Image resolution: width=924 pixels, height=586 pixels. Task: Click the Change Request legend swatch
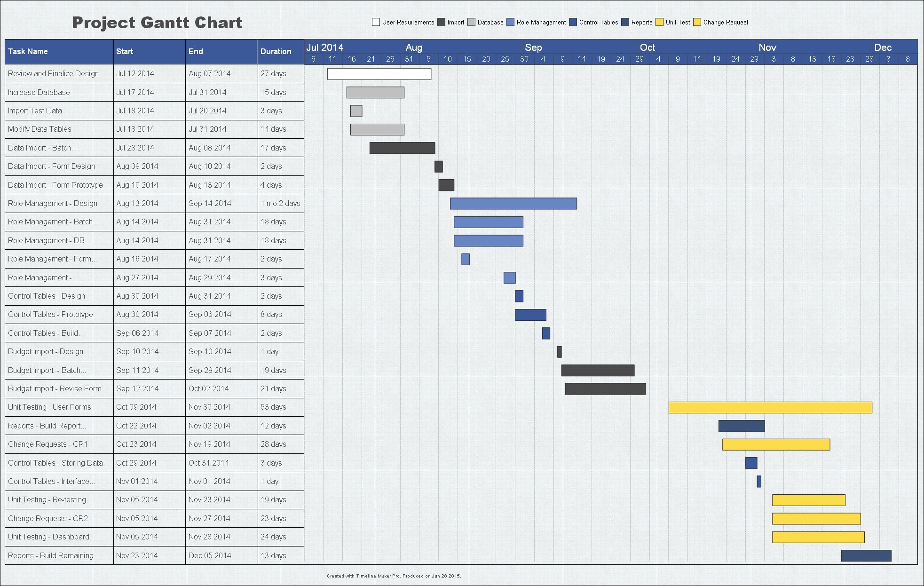[x=697, y=22]
